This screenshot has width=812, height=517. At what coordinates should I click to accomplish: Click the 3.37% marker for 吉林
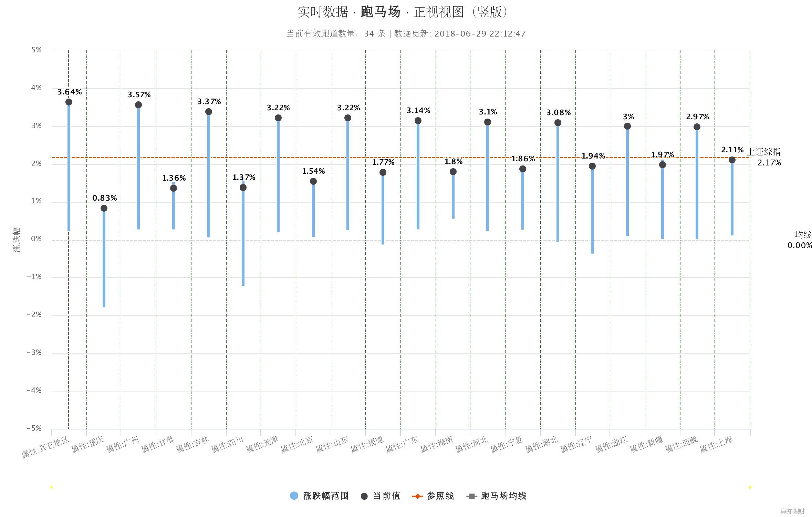click(x=208, y=112)
